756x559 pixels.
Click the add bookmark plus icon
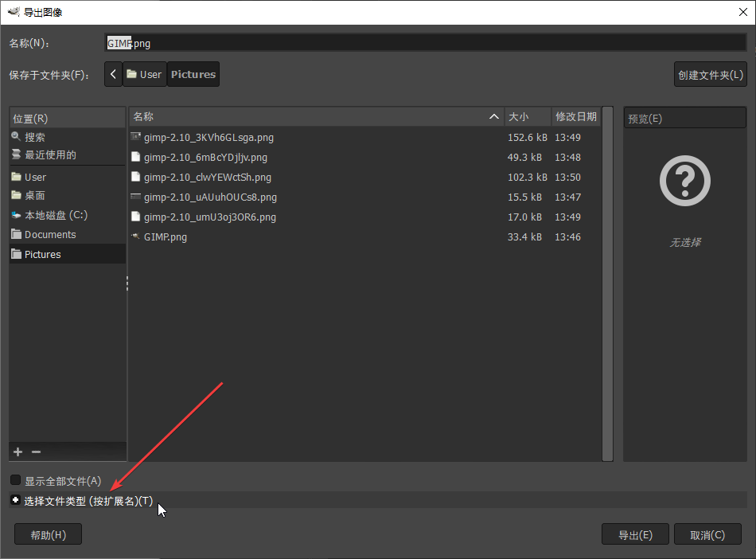(x=17, y=451)
